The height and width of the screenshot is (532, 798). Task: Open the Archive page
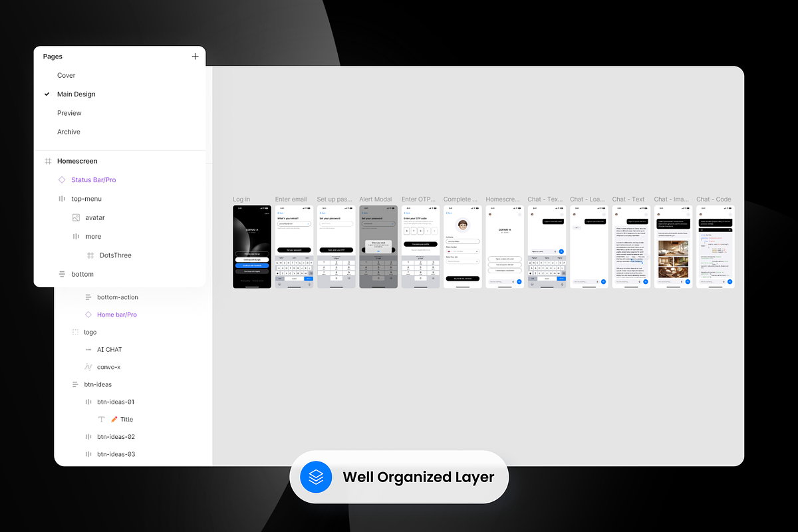tap(68, 132)
